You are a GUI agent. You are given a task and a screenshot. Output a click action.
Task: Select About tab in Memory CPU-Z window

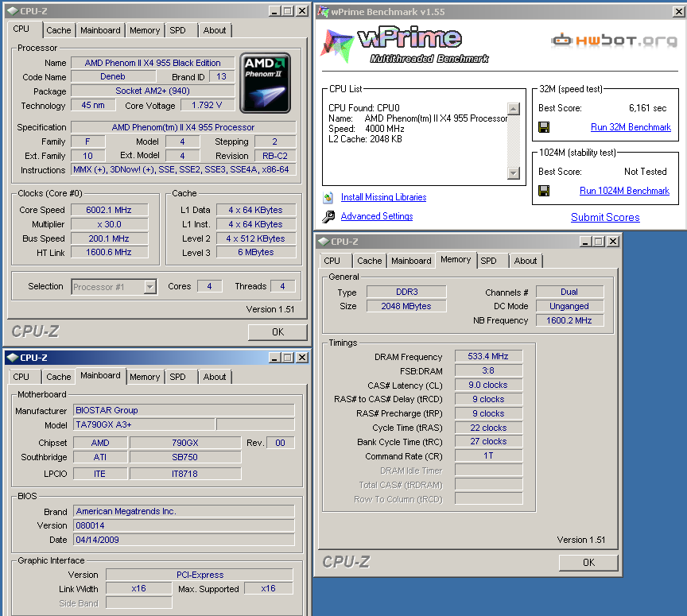pyautogui.click(x=526, y=261)
